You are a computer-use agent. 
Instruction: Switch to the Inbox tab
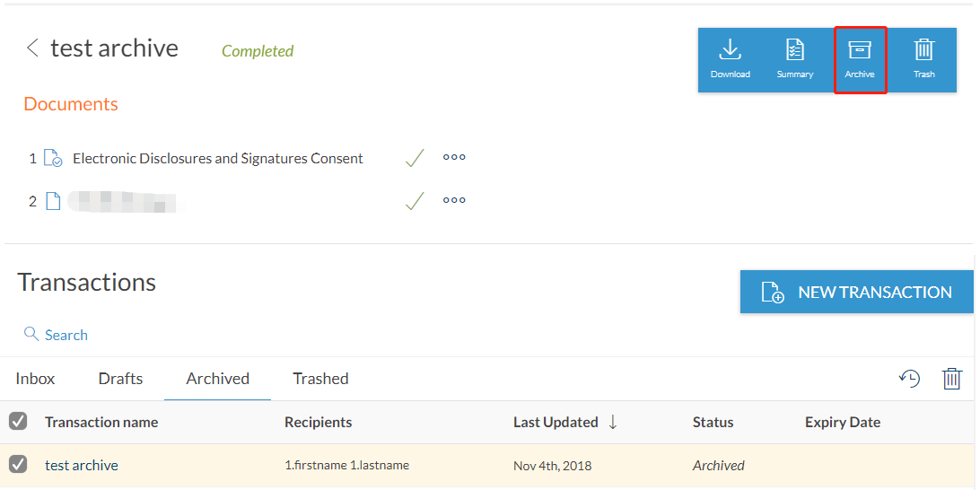(35, 379)
